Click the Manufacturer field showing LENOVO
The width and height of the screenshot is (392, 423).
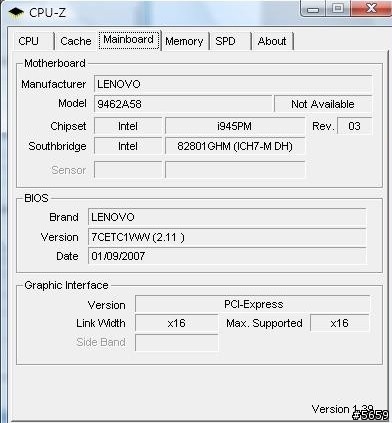(x=233, y=84)
